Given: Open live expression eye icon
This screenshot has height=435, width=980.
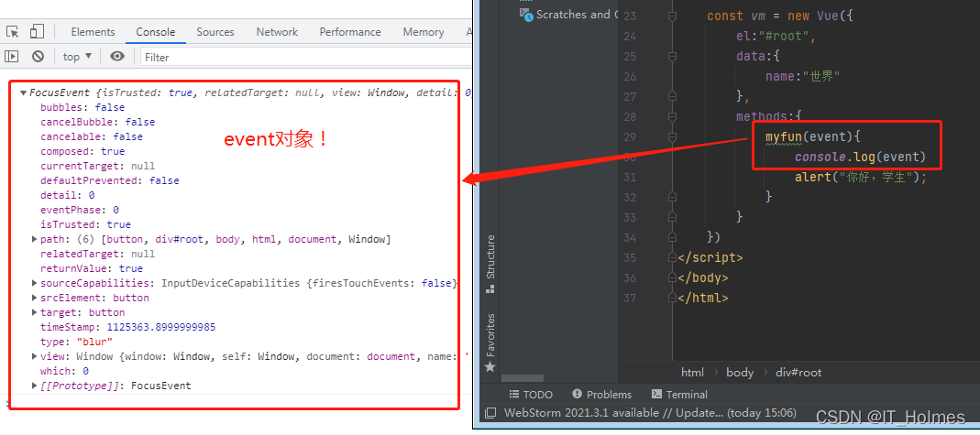Looking at the screenshot, I should 116,57.
